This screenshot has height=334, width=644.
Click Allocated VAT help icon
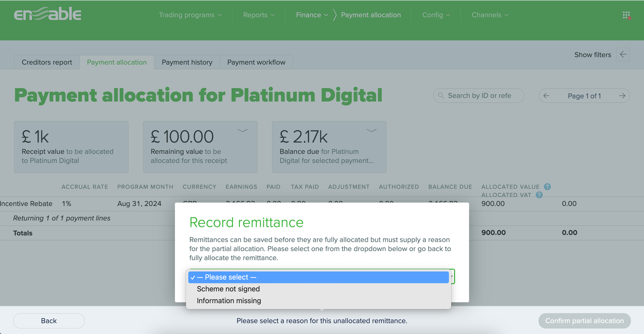539,195
